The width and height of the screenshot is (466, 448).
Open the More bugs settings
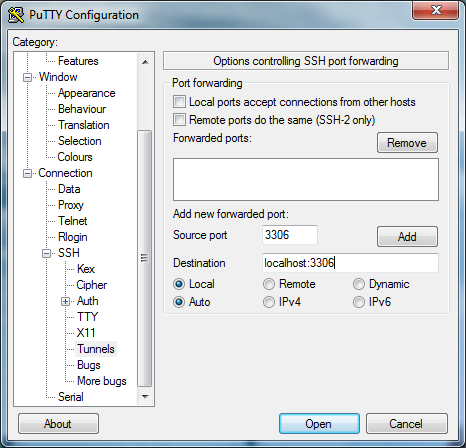click(102, 381)
